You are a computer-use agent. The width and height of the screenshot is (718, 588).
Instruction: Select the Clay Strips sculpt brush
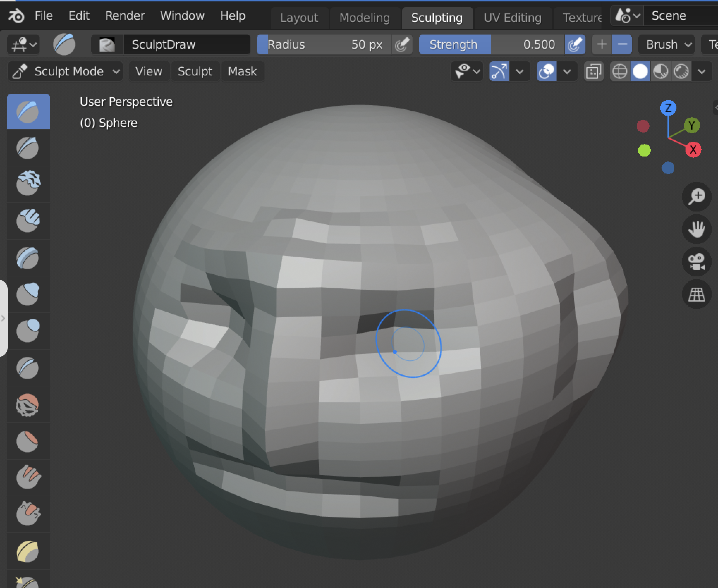[28, 221]
